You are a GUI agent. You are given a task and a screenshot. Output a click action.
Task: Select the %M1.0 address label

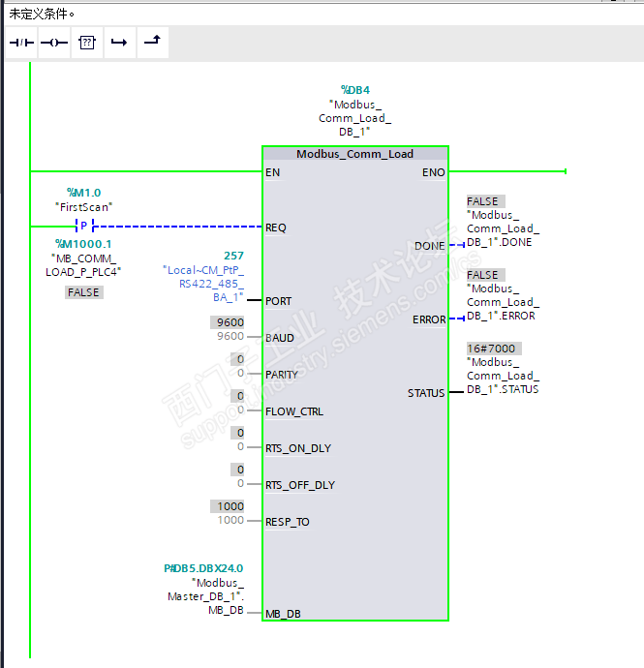83,193
